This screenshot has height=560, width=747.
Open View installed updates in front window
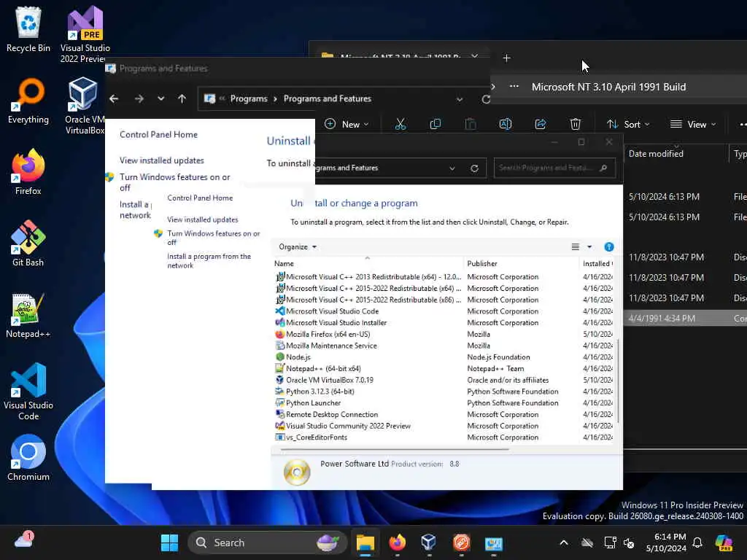(203, 219)
